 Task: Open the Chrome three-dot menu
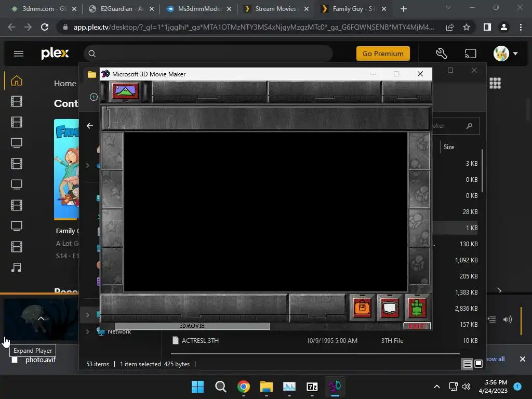[521, 27]
